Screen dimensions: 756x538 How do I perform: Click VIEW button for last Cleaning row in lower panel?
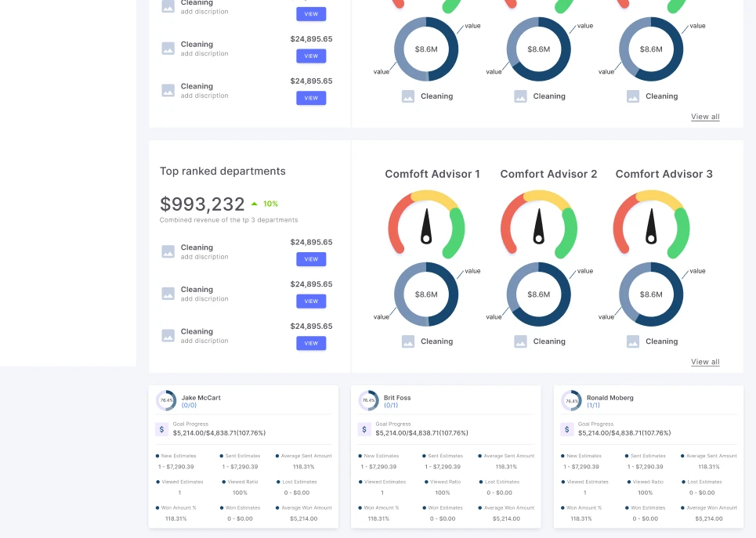[x=311, y=343]
